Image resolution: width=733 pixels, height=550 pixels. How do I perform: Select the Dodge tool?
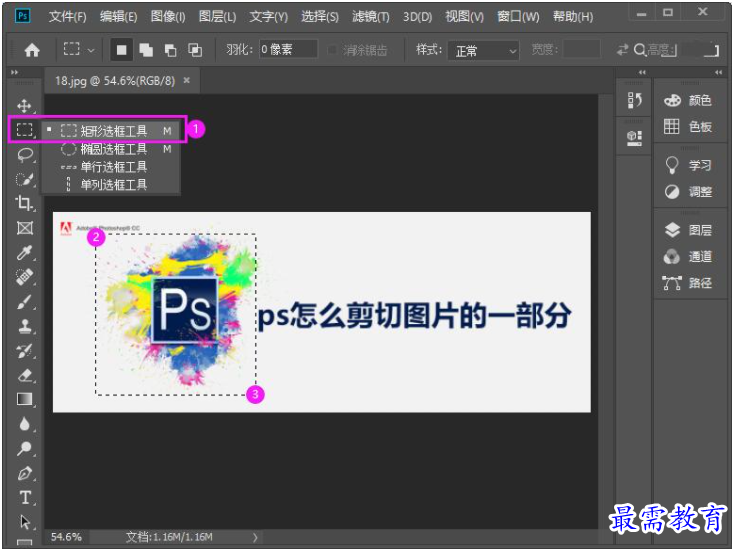(24, 449)
